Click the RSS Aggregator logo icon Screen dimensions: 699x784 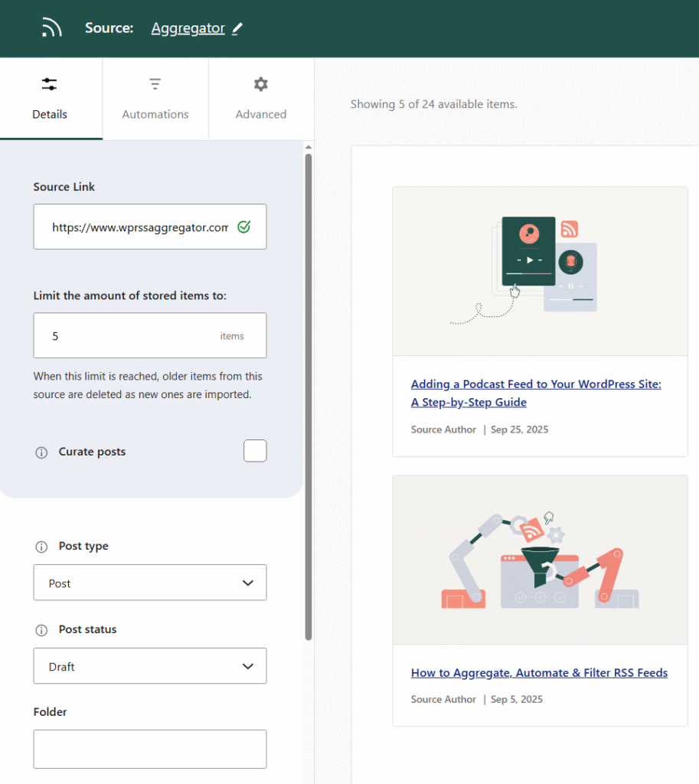(51, 28)
